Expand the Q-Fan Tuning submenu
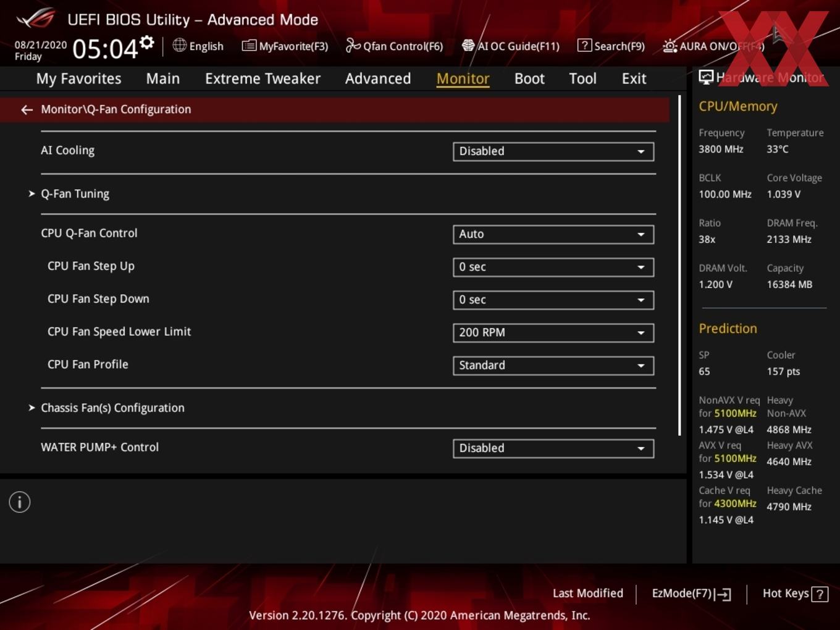840x630 pixels. pyautogui.click(x=75, y=194)
